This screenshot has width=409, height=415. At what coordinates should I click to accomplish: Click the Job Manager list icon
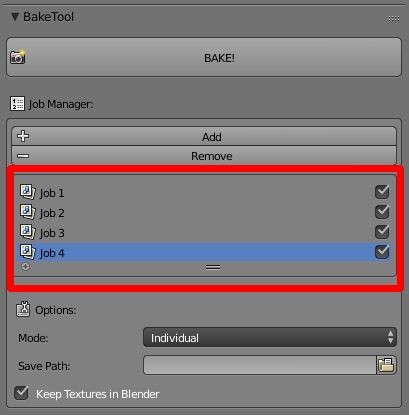17,104
